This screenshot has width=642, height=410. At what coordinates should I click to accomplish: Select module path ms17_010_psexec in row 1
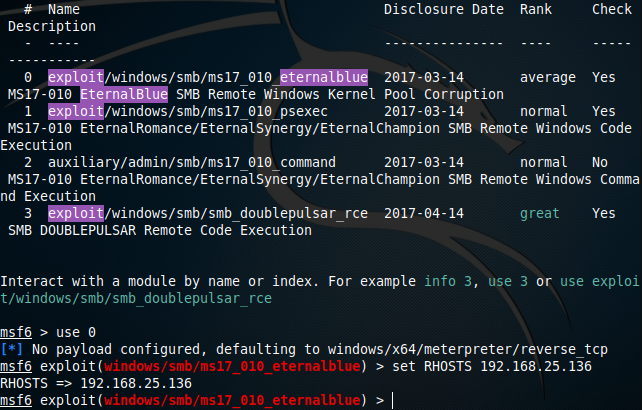point(188,111)
